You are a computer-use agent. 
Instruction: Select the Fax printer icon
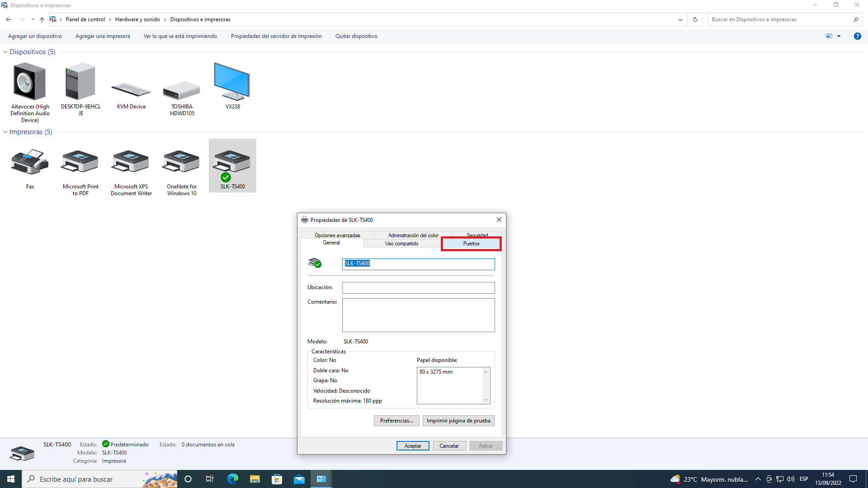click(30, 163)
